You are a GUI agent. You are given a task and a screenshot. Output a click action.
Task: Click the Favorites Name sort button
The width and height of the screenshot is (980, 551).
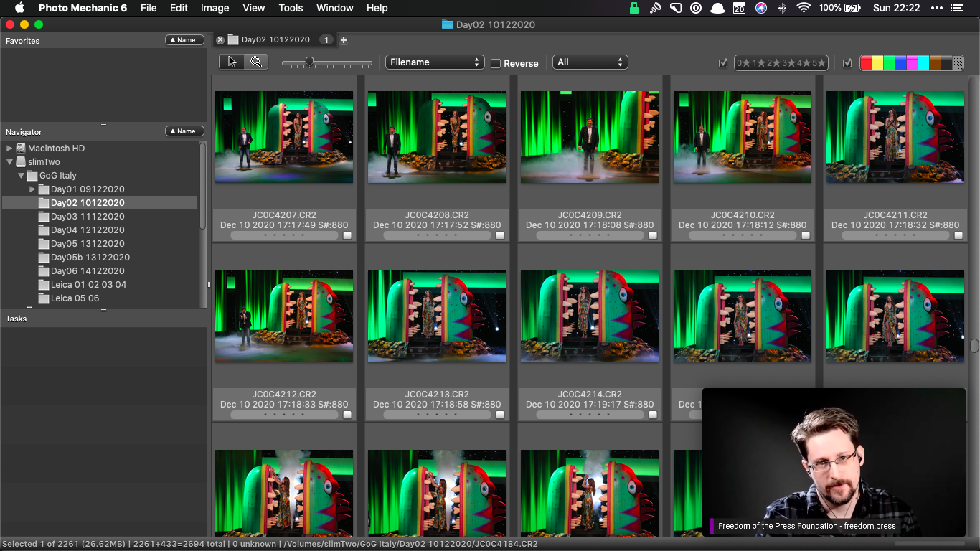click(184, 40)
